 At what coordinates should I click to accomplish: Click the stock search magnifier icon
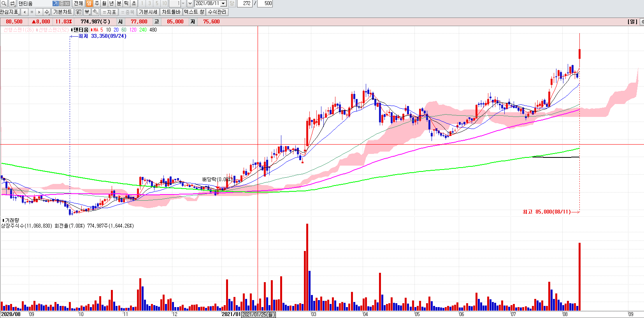point(4,4)
